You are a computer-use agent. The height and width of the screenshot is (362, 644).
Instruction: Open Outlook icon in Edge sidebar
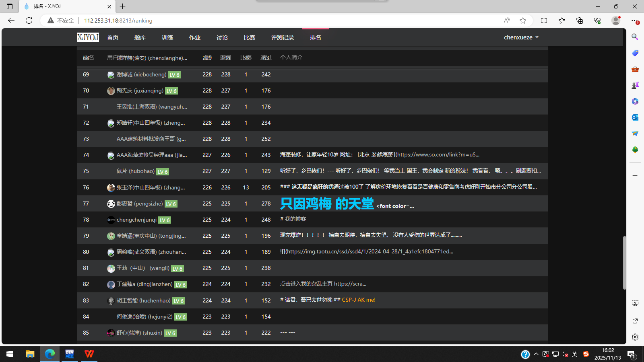[x=635, y=117]
